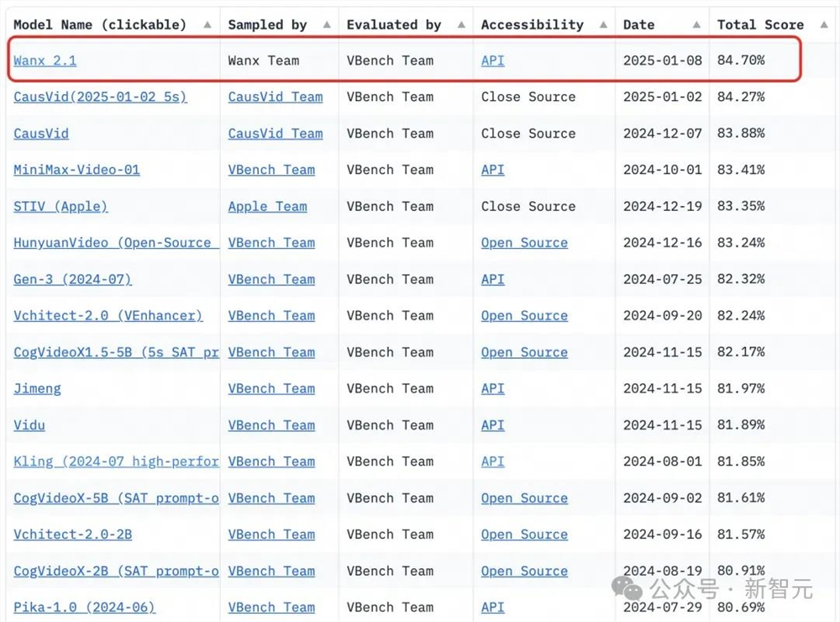This screenshot has height=622, width=840.
Task: Click MiniMax-Video-01 model name
Action: (x=76, y=170)
